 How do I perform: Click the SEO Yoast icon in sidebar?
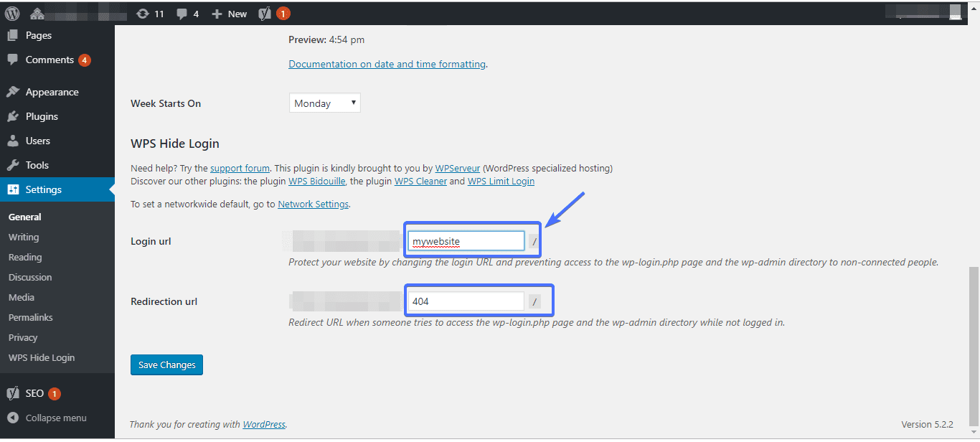click(13, 393)
